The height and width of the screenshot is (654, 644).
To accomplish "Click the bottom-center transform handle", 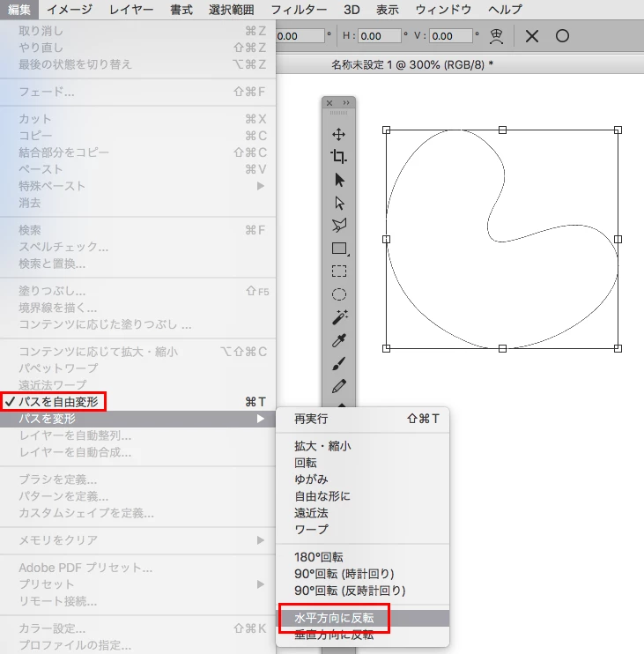I will coord(502,348).
